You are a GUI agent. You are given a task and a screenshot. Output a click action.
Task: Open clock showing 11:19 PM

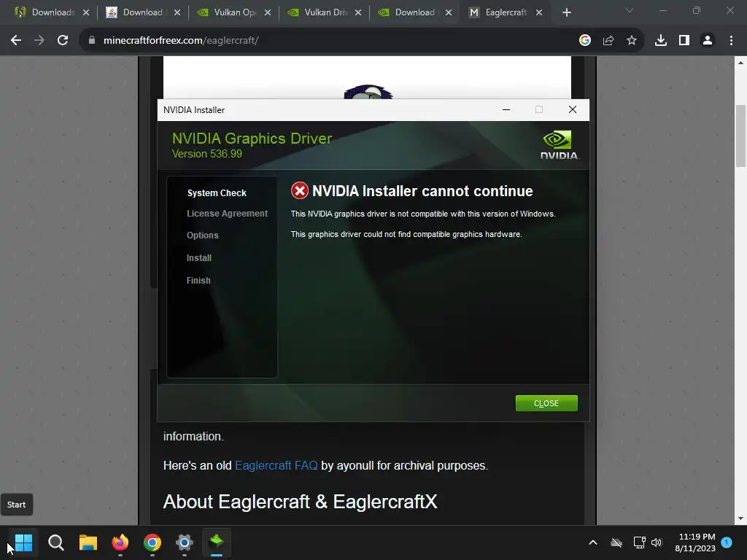[x=695, y=542]
